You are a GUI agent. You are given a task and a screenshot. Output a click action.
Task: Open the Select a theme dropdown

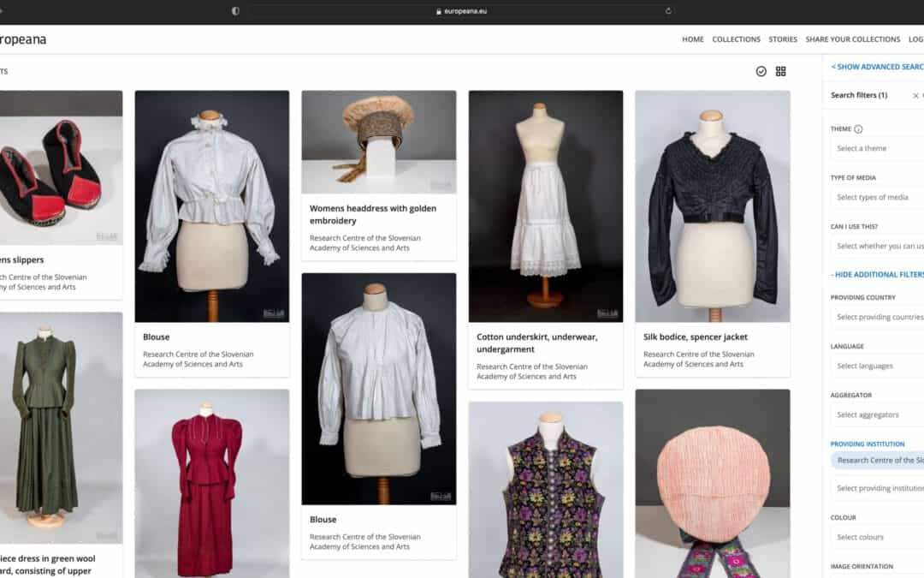pyautogui.click(x=878, y=149)
